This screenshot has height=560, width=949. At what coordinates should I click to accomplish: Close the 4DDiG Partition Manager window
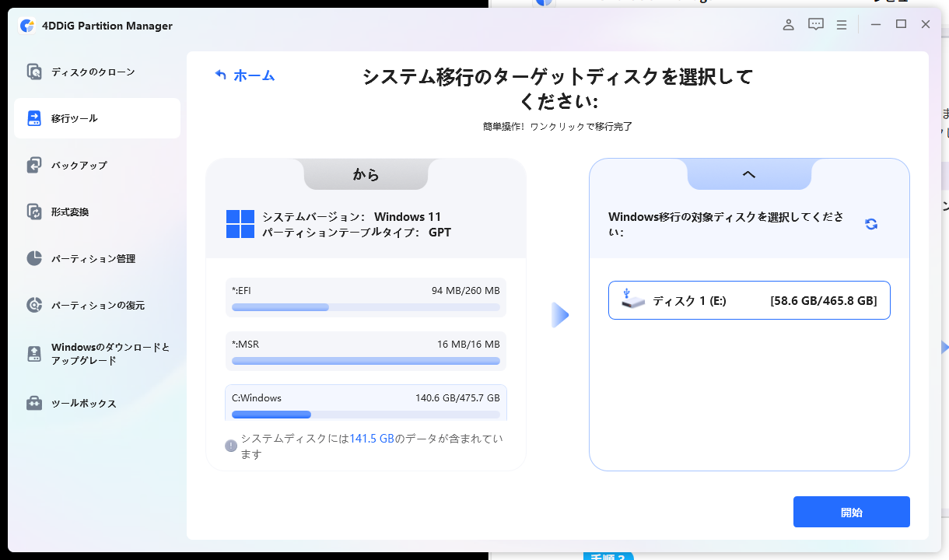pyautogui.click(x=926, y=25)
